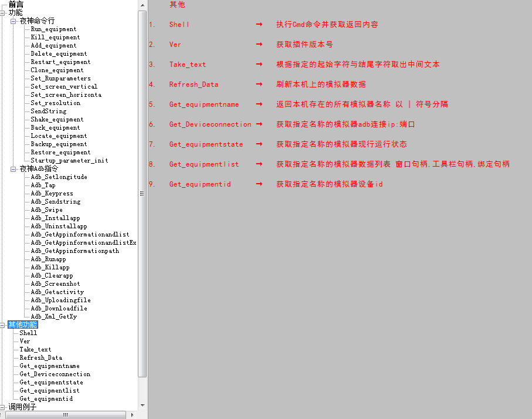
Task: Open SendString in the tree
Action: click(x=49, y=111)
